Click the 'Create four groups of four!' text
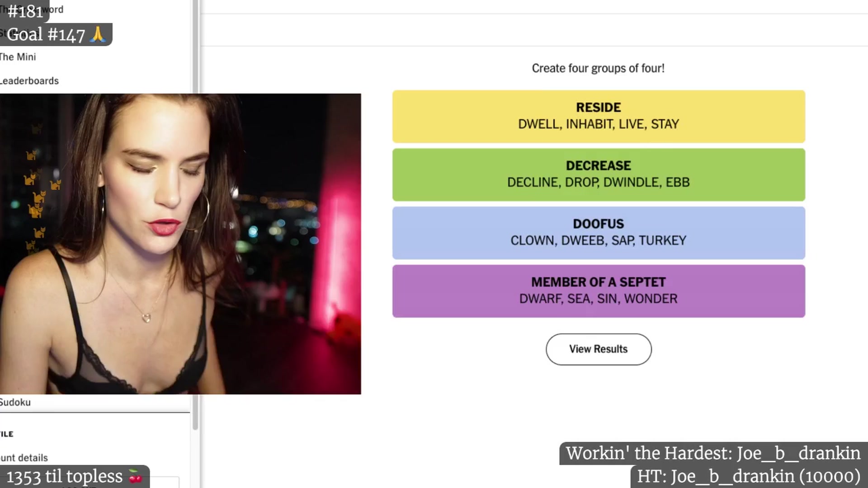Viewport: 868px width, 488px height. point(598,68)
